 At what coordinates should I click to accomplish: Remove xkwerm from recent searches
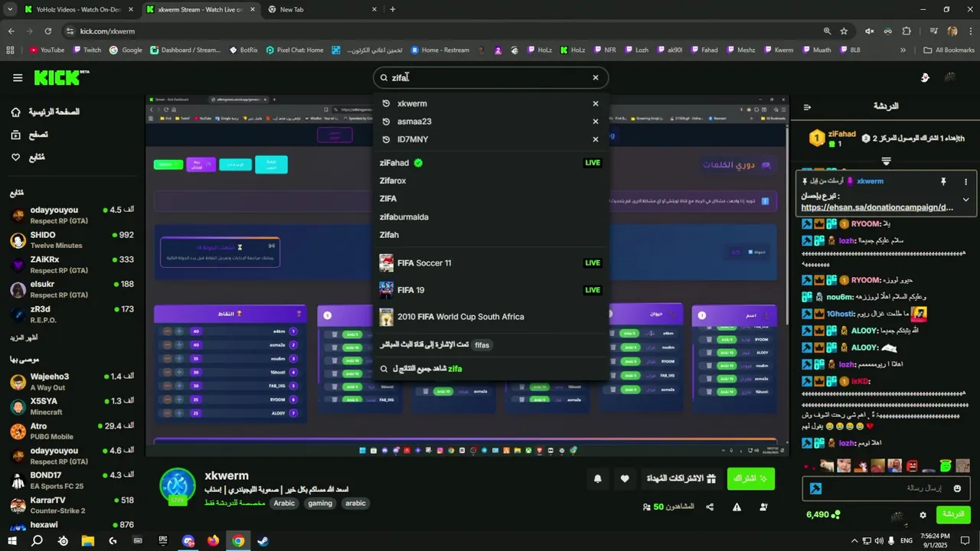(595, 103)
